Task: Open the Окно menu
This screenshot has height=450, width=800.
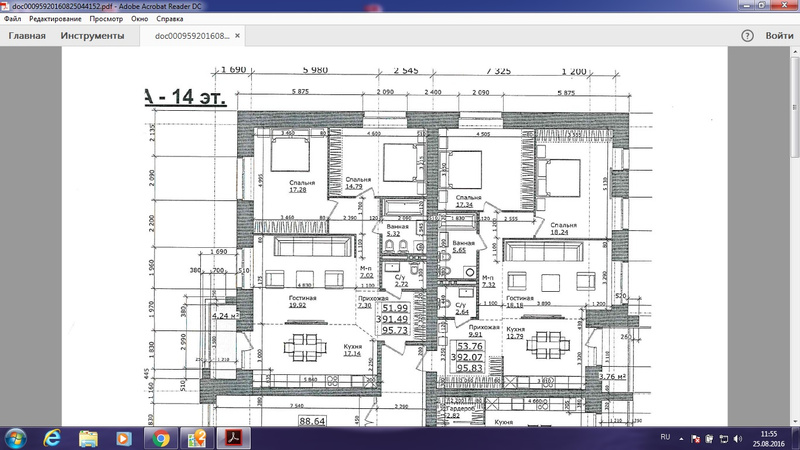Action: [x=139, y=19]
